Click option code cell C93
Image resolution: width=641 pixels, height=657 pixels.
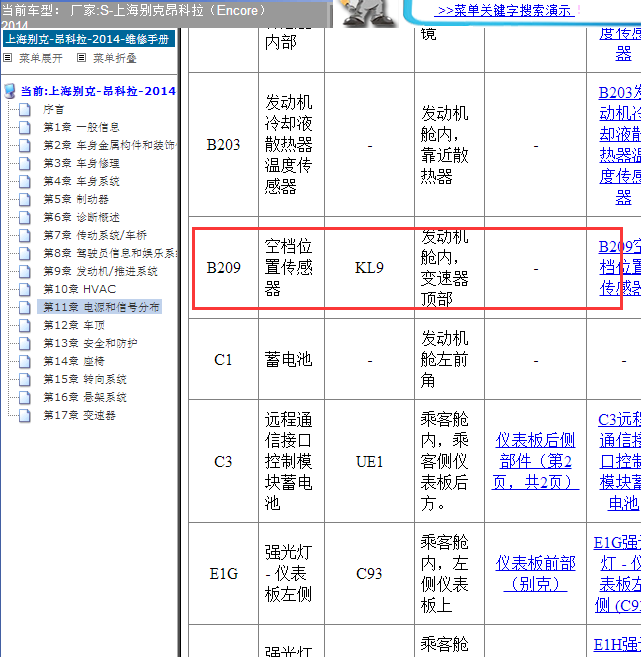369,574
